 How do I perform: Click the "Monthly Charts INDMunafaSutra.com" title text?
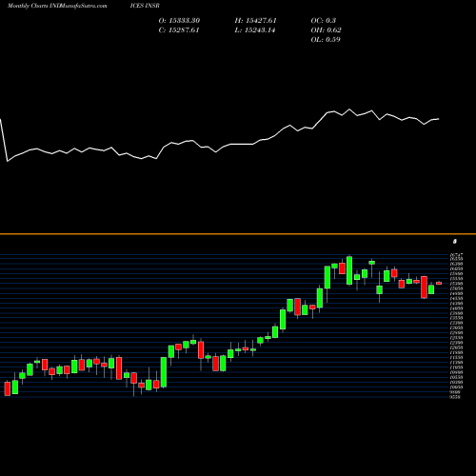tap(57, 6)
